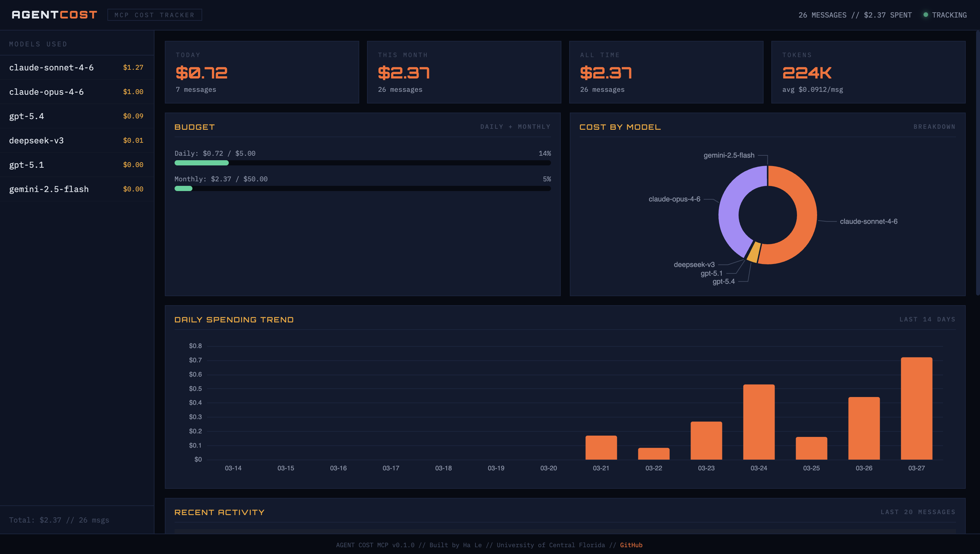
Task: Open the MCP COST TRACKER badge
Action: point(154,15)
